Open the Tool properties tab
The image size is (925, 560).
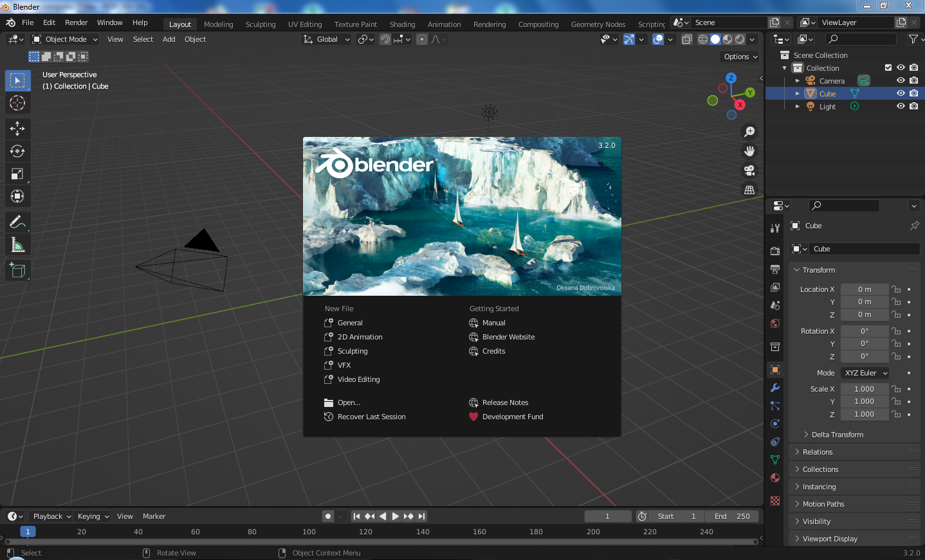click(x=775, y=228)
